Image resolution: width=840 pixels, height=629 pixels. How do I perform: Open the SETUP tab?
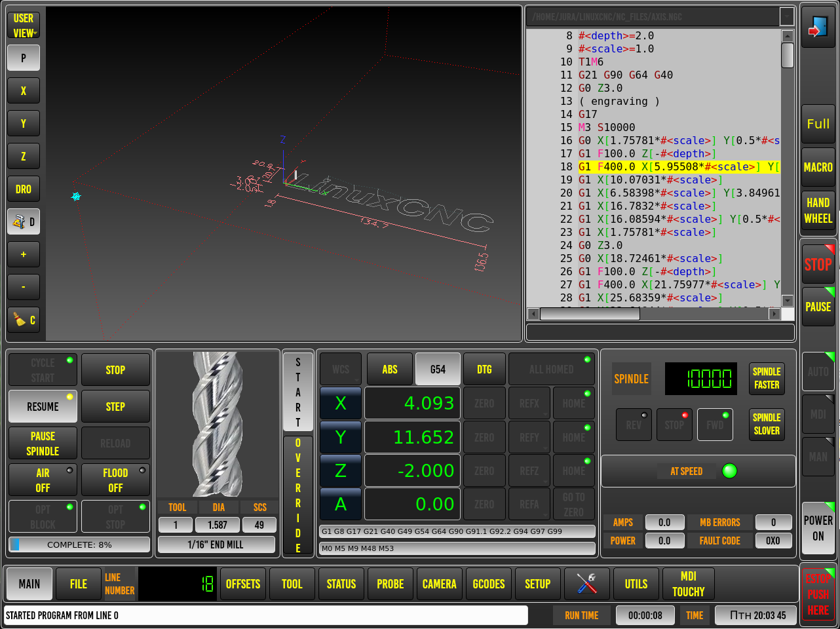point(538,584)
